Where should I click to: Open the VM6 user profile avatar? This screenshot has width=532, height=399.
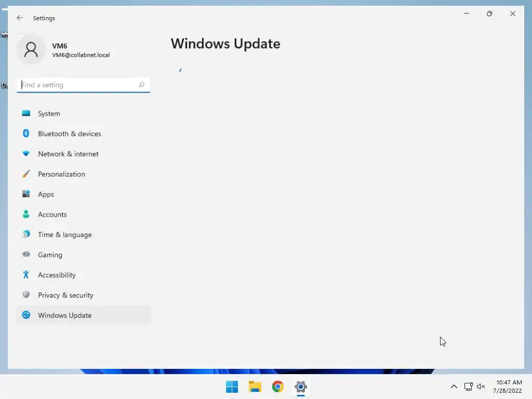pyautogui.click(x=31, y=49)
